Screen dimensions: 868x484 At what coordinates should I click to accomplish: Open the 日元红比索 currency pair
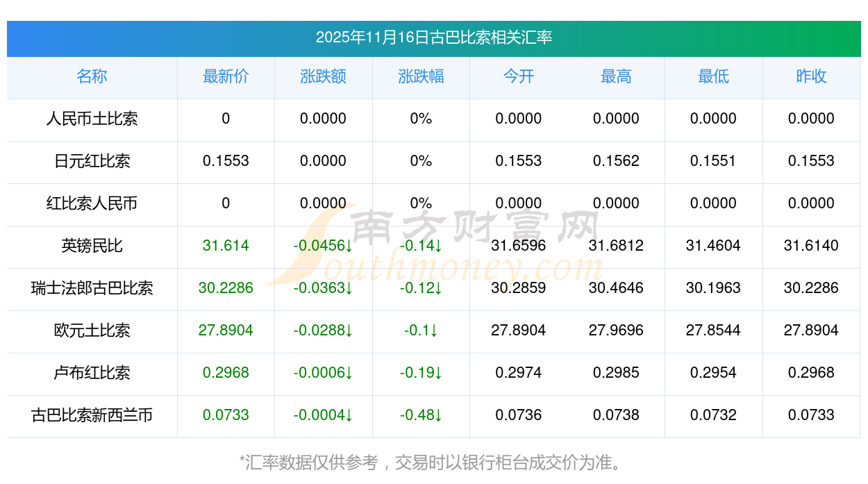tap(92, 161)
